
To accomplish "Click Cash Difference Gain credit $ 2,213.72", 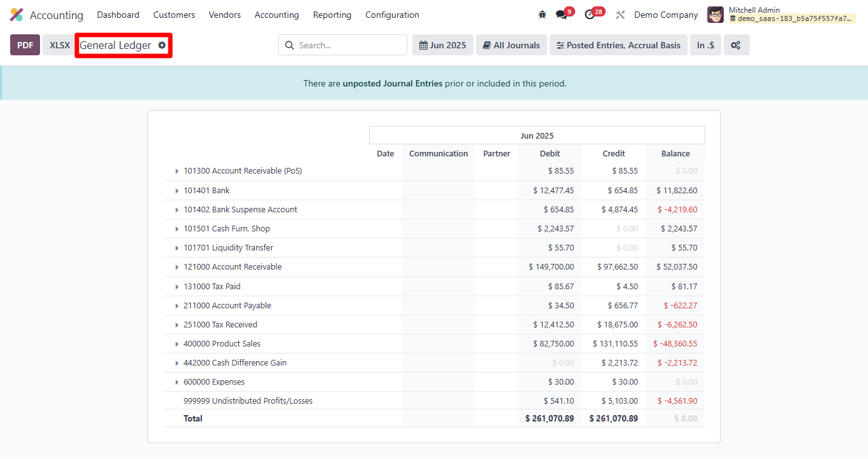I will tap(620, 363).
